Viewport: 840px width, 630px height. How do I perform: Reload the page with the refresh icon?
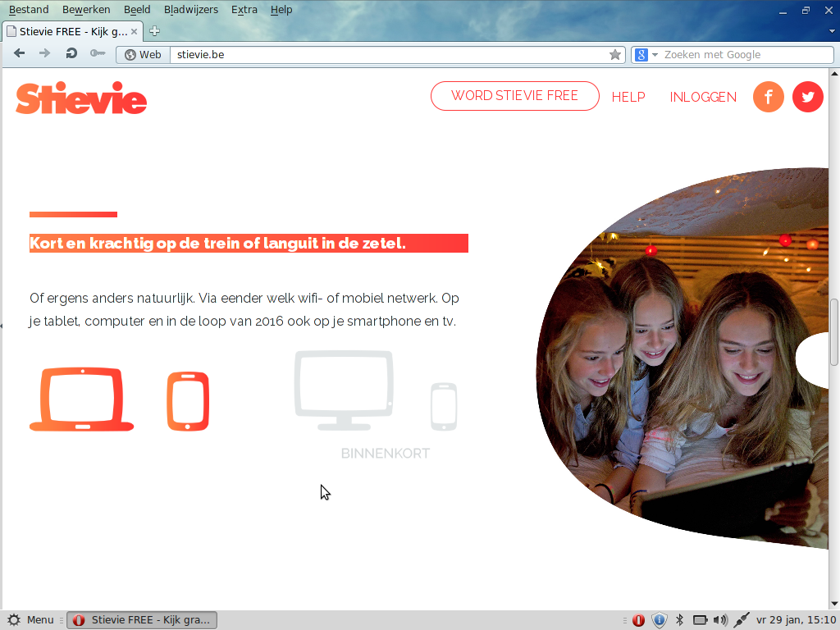point(71,54)
